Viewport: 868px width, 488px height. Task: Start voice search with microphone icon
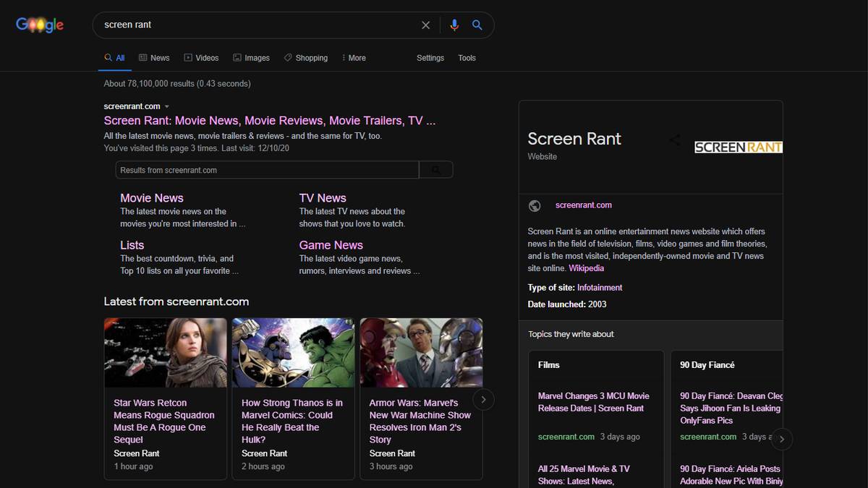click(454, 25)
